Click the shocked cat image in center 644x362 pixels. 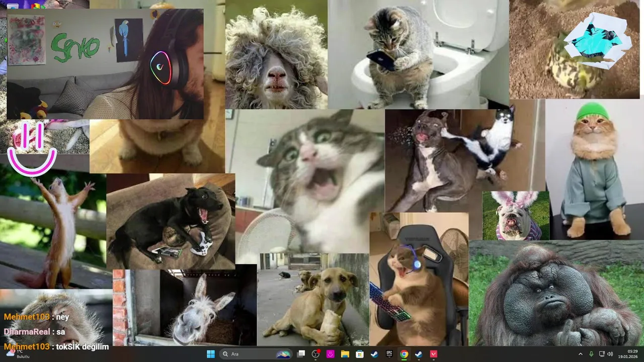click(x=305, y=181)
